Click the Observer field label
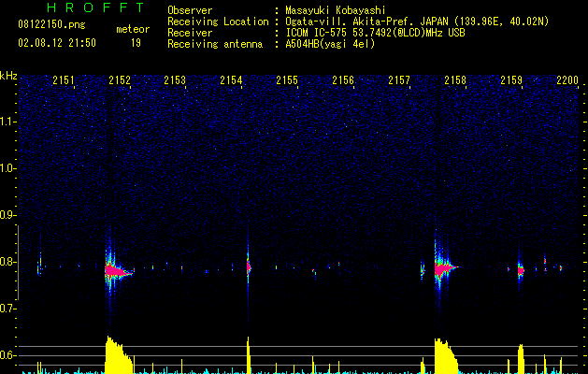 (x=190, y=10)
